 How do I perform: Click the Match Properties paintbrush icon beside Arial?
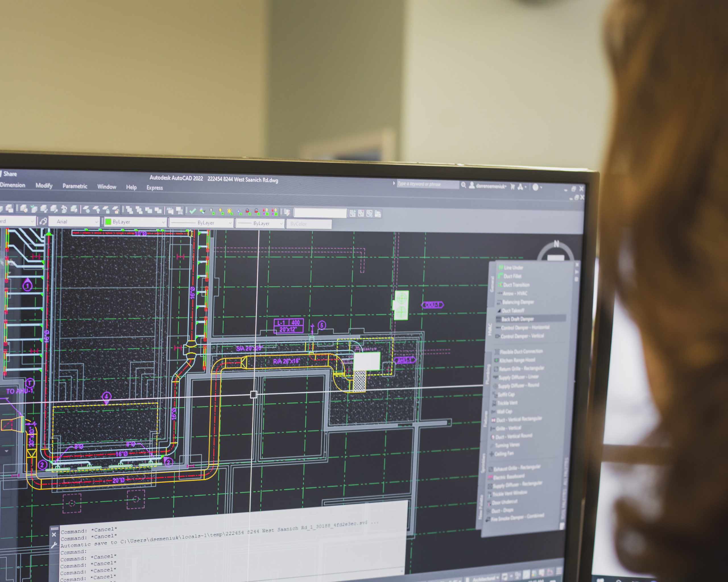(x=43, y=221)
